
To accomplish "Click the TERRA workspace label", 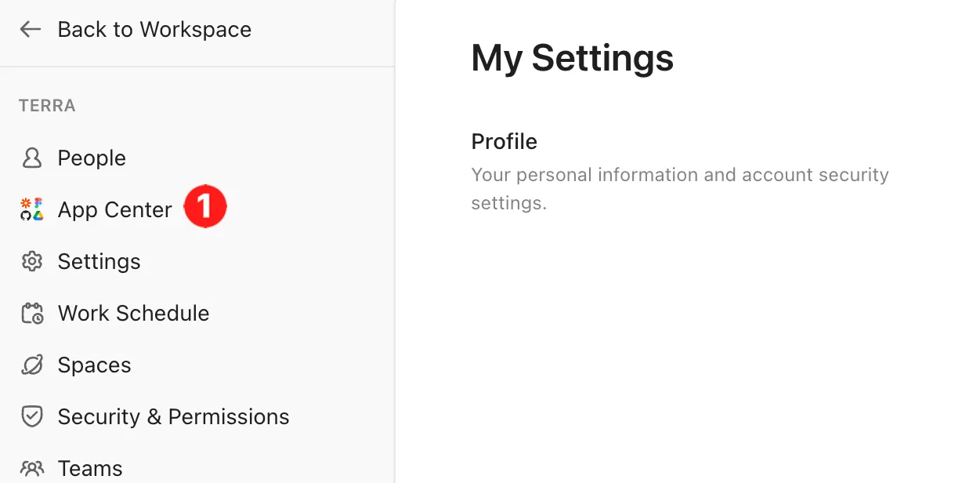I will coord(47,105).
